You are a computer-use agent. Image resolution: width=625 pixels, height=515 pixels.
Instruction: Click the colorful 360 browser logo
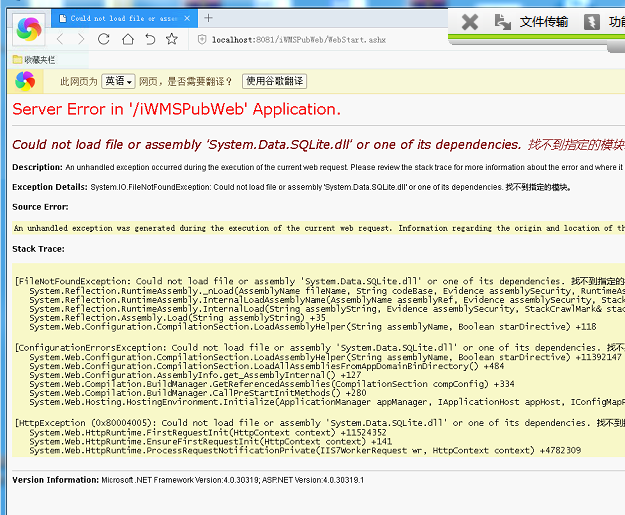(26, 29)
